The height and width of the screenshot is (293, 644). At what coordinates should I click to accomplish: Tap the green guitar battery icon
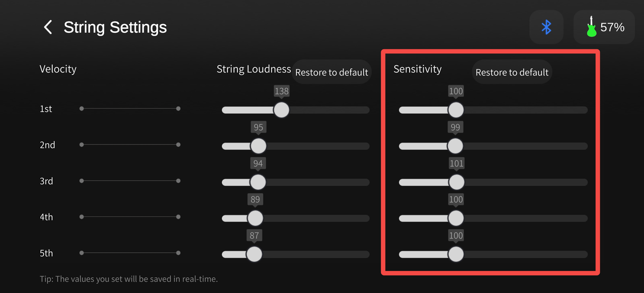[x=592, y=27]
